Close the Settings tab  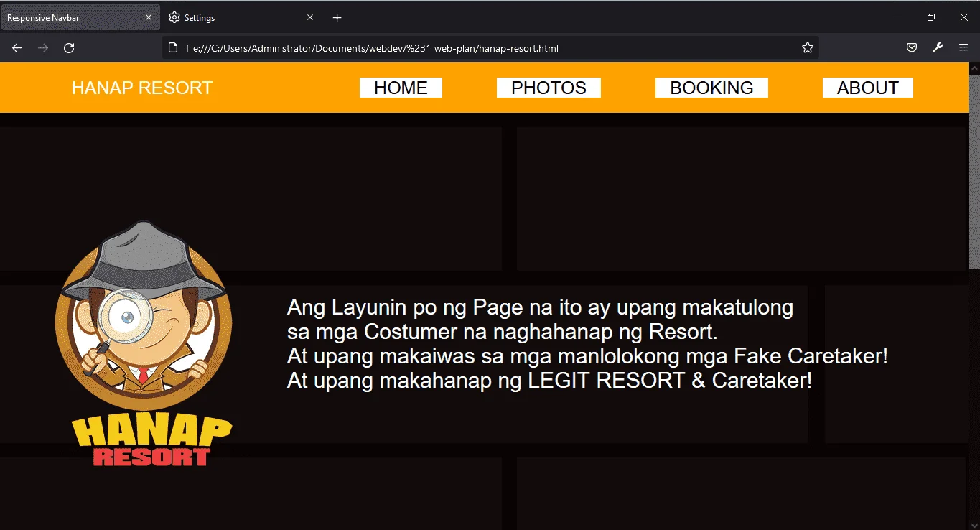(310, 17)
